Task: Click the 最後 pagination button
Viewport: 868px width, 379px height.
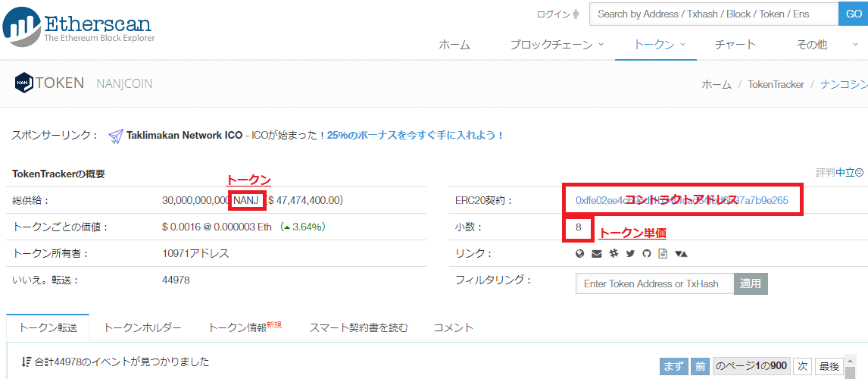Action: click(829, 367)
